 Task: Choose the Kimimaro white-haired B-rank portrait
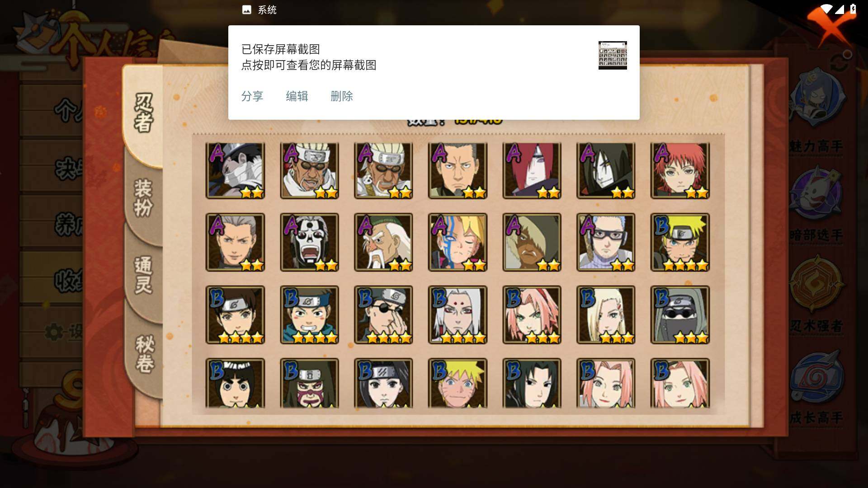458,314
